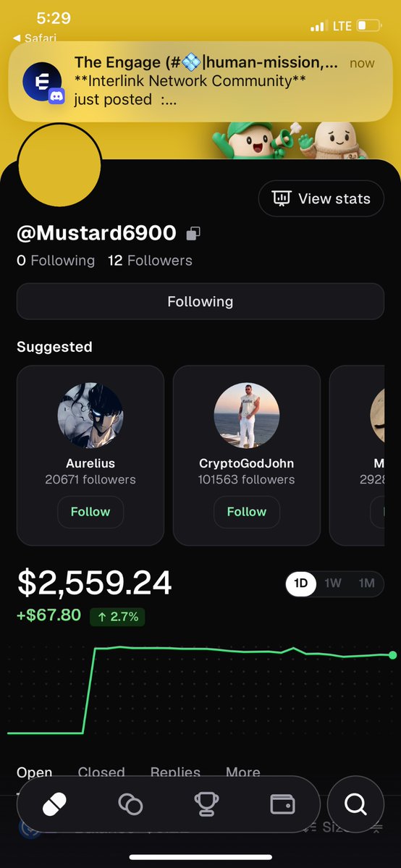Viewport: 401px width, 868px height.
Task: Tap the magnifying glass search button
Action: [355, 804]
